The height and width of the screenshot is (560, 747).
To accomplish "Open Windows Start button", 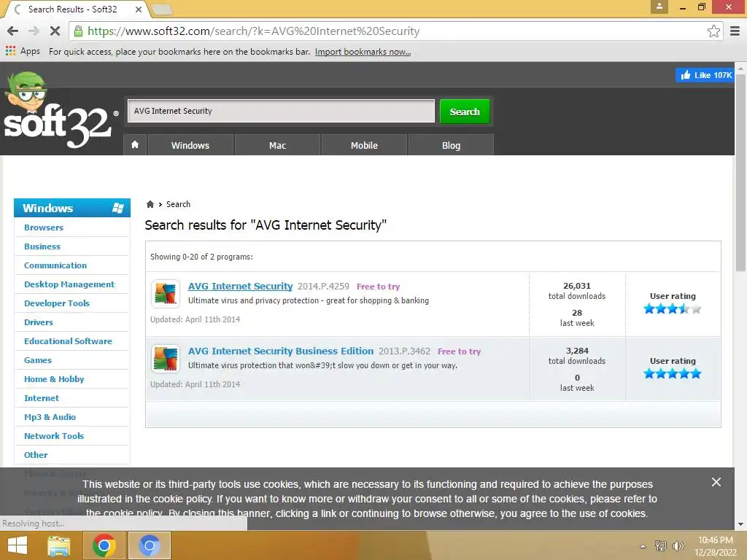I will (x=18, y=545).
